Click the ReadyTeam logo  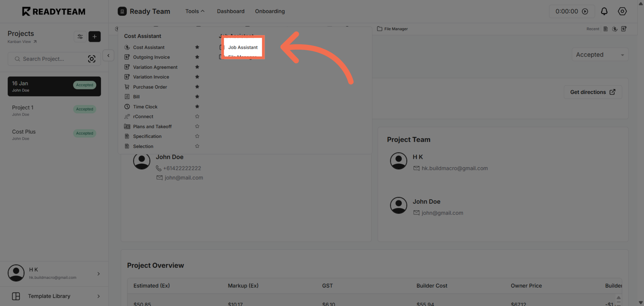click(53, 11)
